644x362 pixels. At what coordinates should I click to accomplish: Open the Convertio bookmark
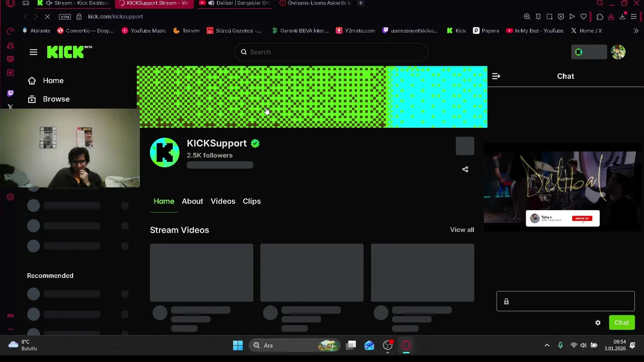tap(86, 31)
